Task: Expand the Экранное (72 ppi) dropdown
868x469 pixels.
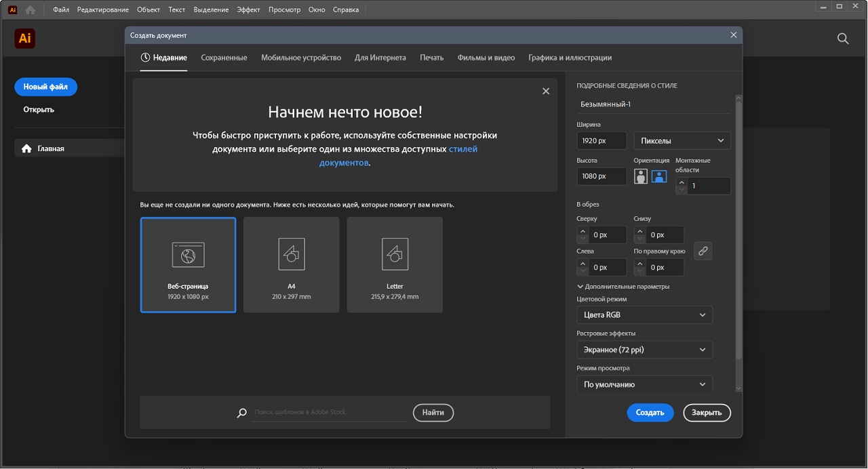Action: pyautogui.click(x=644, y=350)
